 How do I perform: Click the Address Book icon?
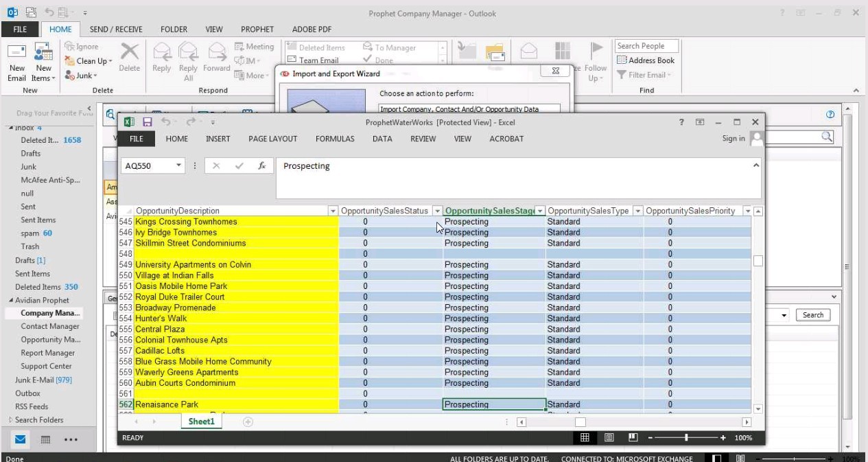point(646,60)
